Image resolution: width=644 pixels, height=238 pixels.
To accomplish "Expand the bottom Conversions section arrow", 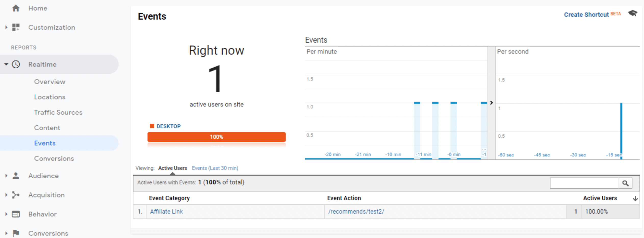I will tap(6, 233).
